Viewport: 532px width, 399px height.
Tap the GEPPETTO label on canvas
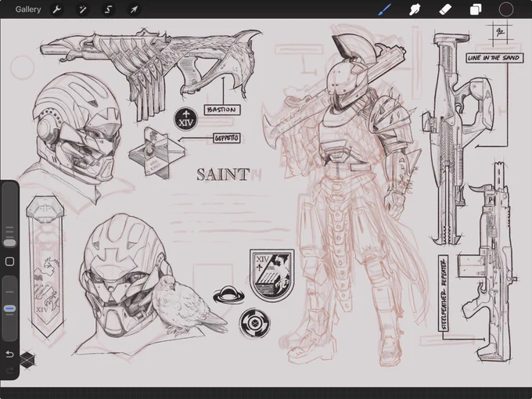tap(227, 138)
